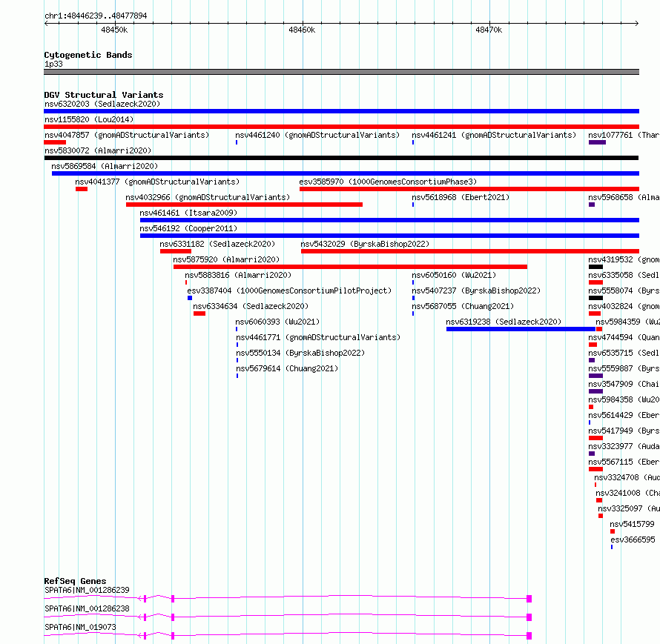This screenshot has height=644, width=660.
Task: Open SPATA6|NM_001286238 transcript label
Action: [x=87, y=608]
